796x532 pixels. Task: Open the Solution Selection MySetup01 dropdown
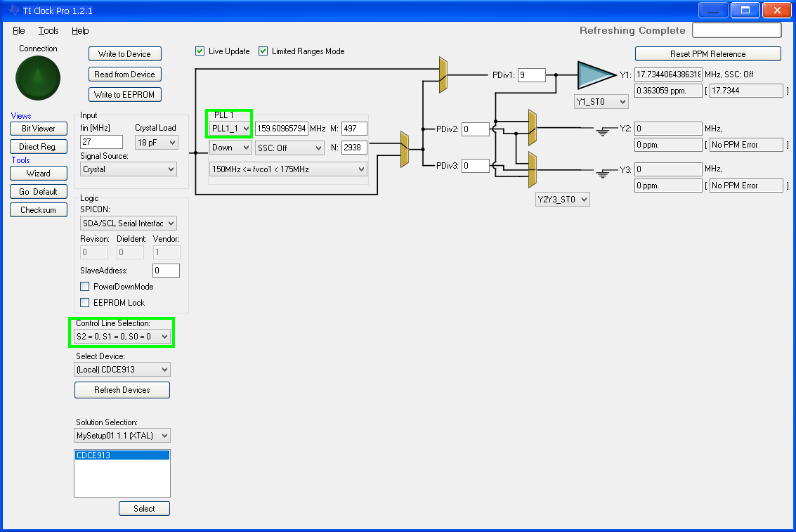click(x=122, y=436)
